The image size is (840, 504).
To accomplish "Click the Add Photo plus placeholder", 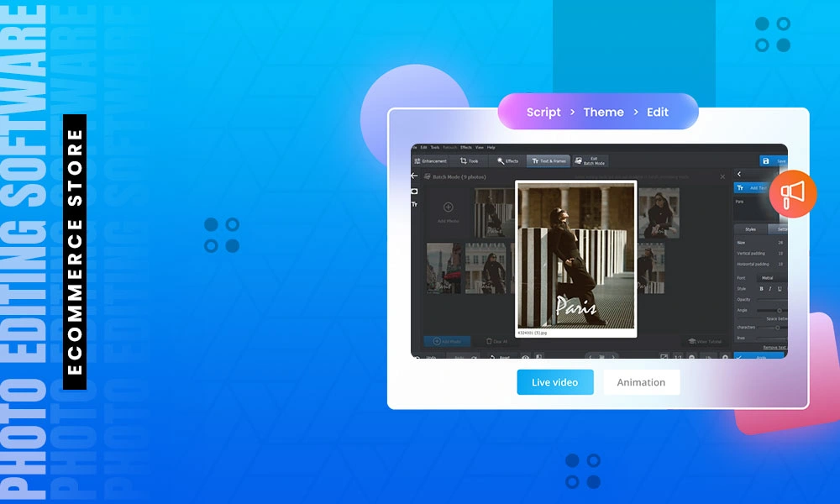I will tap(449, 212).
